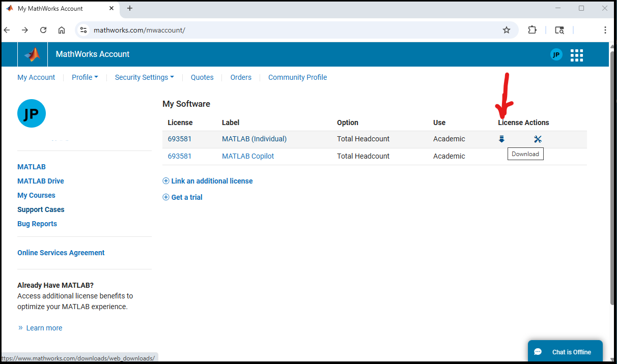Click Academic in the MATLAB Copilot row
This screenshot has height=364, width=617.
pyautogui.click(x=449, y=156)
